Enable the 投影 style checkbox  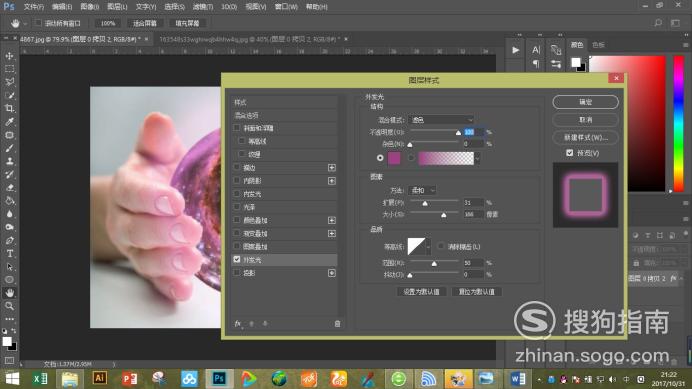[x=237, y=273]
